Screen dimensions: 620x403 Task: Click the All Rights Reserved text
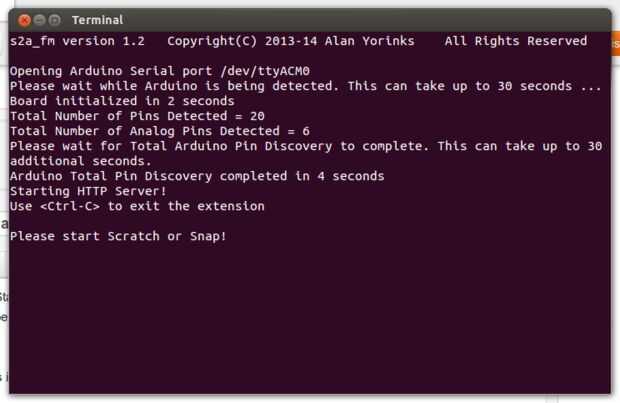pos(516,42)
